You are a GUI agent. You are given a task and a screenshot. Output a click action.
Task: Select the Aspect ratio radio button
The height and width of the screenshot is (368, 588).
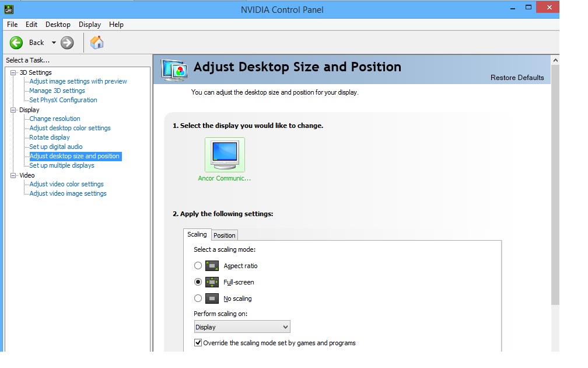point(198,266)
